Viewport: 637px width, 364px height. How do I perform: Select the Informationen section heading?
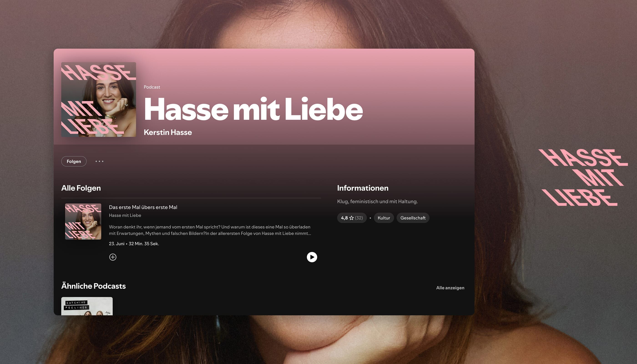pyautogui.click(x=363, y=188)
